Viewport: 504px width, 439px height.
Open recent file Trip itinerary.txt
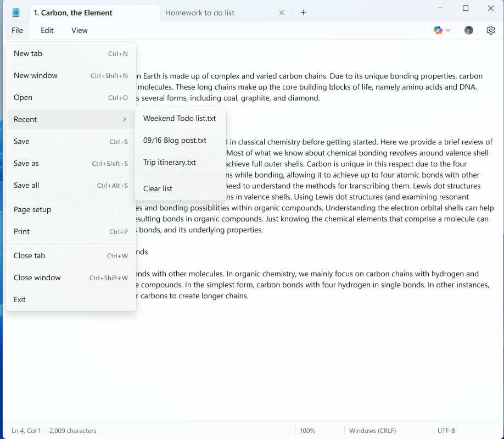180,163
